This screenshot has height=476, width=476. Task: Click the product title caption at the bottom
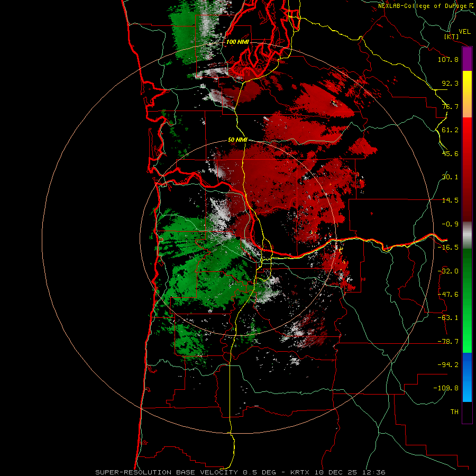coord(241,472)
